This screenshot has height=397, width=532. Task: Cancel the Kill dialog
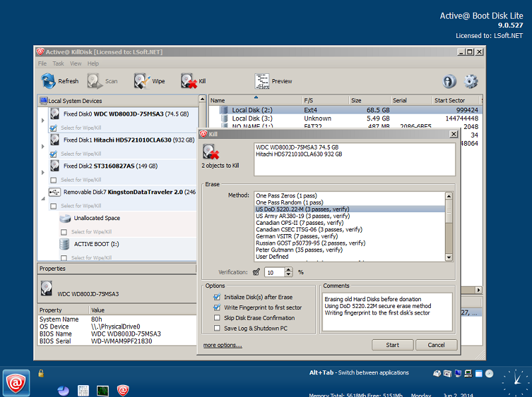[x=436, y=345]
